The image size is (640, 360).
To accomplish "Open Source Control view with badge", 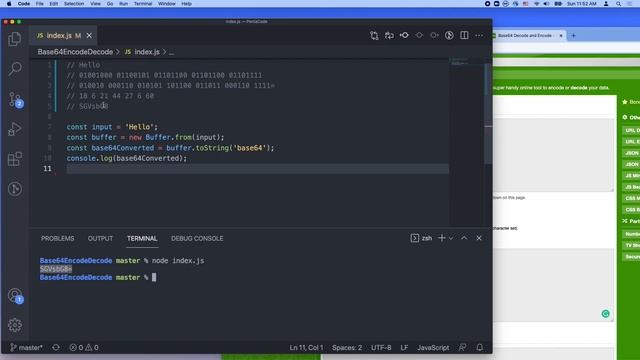I will point(16,99).
